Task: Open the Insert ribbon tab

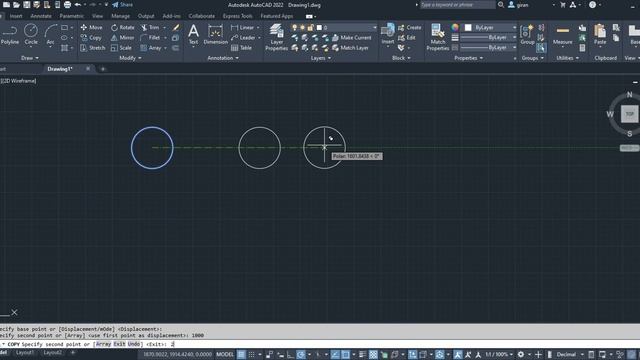Action: pyautogui.click(x=16, y=16)
